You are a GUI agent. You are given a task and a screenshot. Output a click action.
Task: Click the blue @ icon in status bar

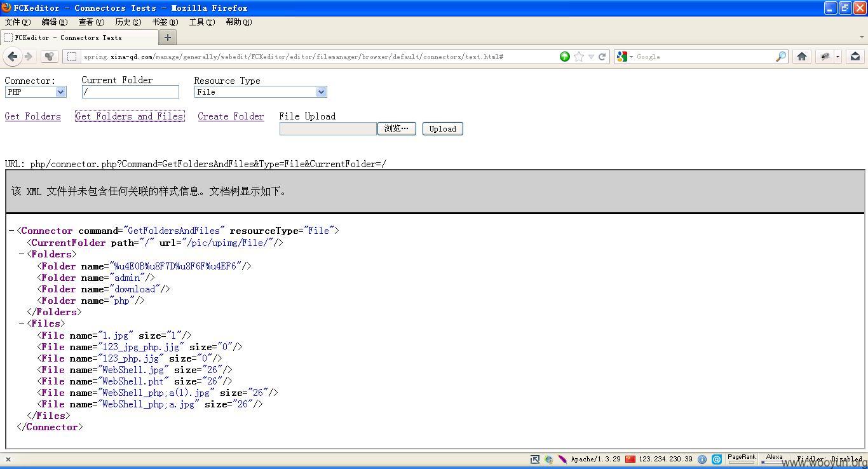pyautogui.click(x=717, y=459)
